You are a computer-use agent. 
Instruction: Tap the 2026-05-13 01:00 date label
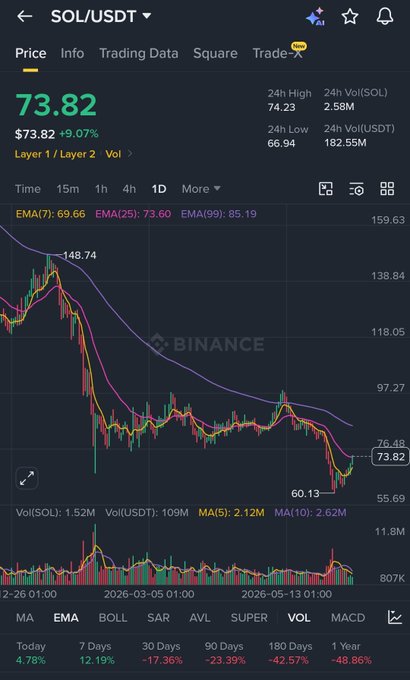(286, 594)
